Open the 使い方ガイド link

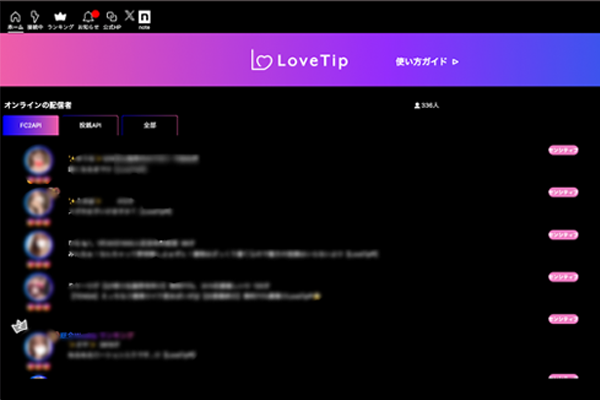click(427, 62)
